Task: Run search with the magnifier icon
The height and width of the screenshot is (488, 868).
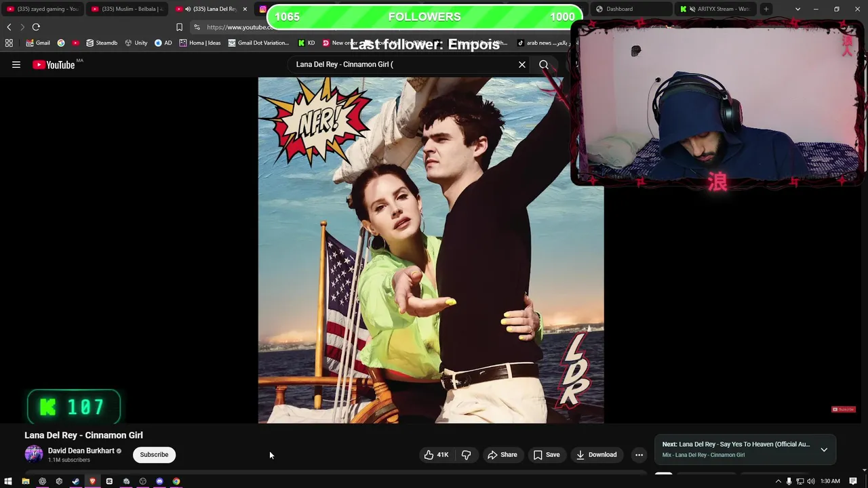Action: [544, 64]
